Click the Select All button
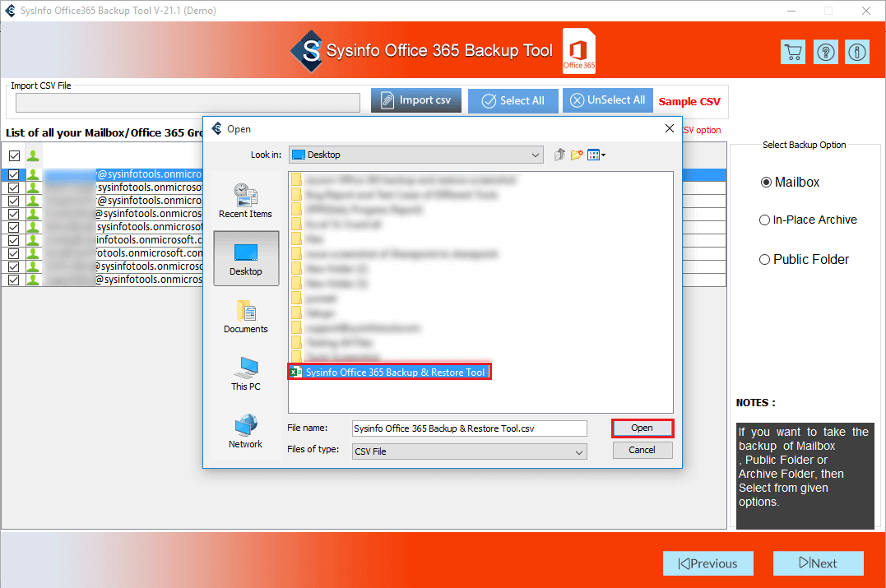The image size is (886, 588). coord(513,100)
